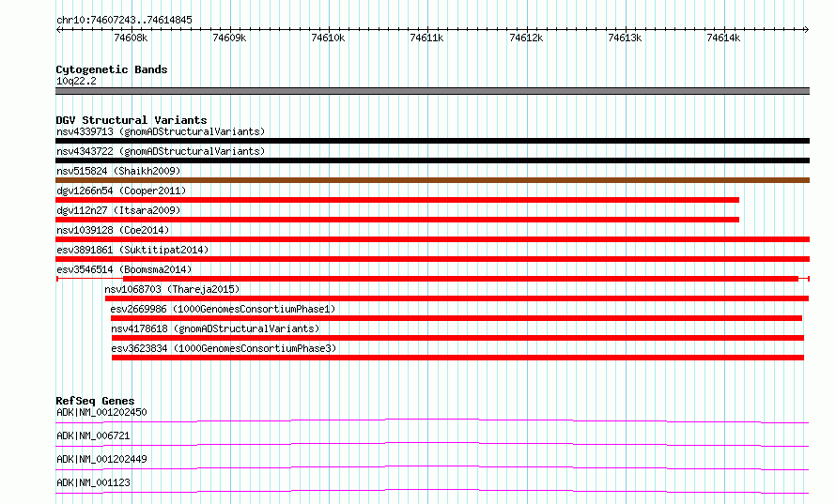Screen dimensions: 836x504
Task: Click the chr10:74607243..74614845 coordinate label
Action: click(124, 21)
